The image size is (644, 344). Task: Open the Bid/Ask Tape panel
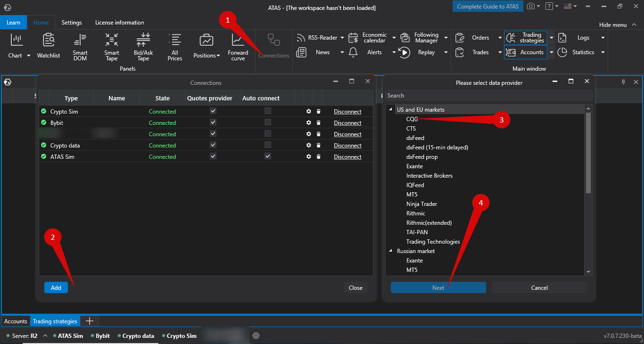click(143, 47)
